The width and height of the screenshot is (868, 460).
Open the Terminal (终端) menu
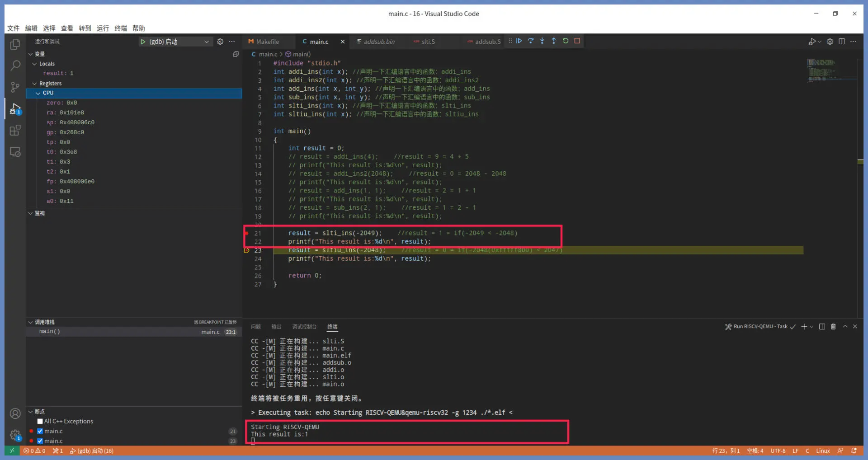tap(121, 28)
